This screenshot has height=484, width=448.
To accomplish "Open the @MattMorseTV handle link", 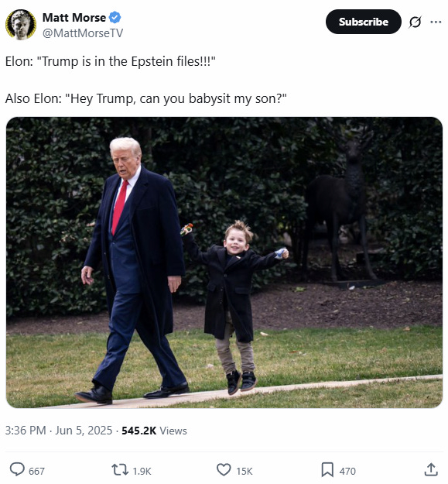I will [x=83, y=33].
